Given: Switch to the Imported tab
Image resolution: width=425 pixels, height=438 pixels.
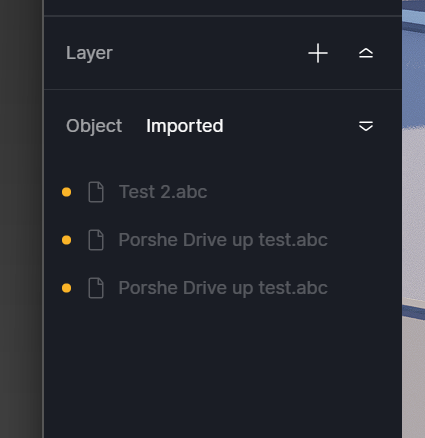Looking at the screenshot, I should click(x=185, y=126).
